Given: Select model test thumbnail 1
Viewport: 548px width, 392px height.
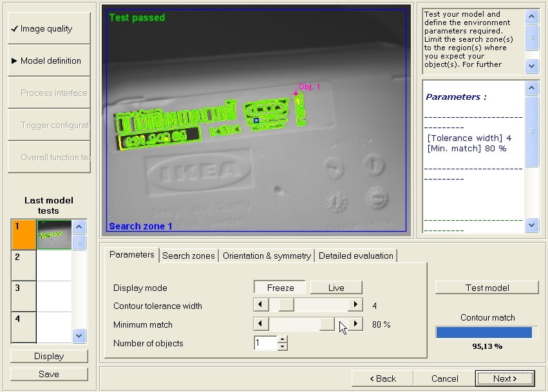Looking at the screenshot, I should pyautogui.click(x=53, y=234).
